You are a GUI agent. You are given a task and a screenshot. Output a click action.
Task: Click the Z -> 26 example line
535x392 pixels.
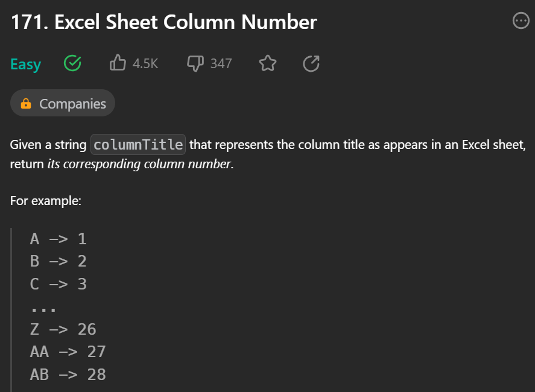[x=63, y=329]
